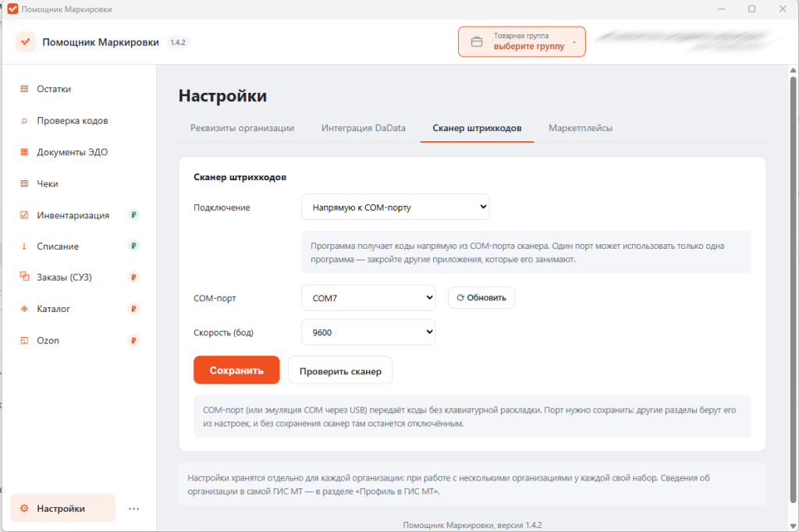The width and height of the screenshot is (799, 532).
Task: Click the green ruble badge next to Списание
Action: (133, 246)
